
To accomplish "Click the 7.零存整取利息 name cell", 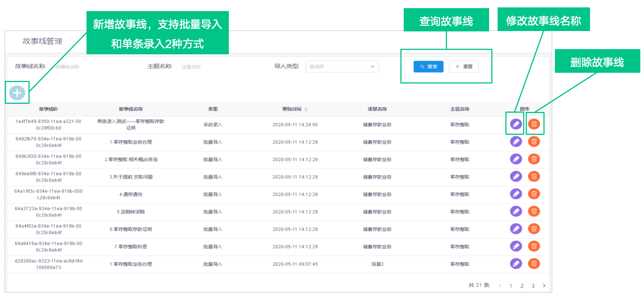I will click(131, 246).
